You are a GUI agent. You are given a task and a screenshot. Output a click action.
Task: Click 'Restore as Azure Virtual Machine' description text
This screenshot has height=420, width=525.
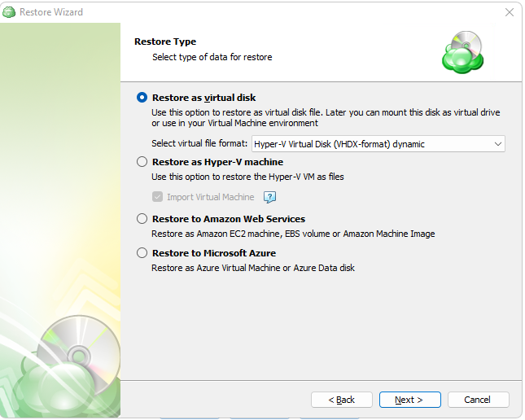pyautogui.click(x=252, y=268)
